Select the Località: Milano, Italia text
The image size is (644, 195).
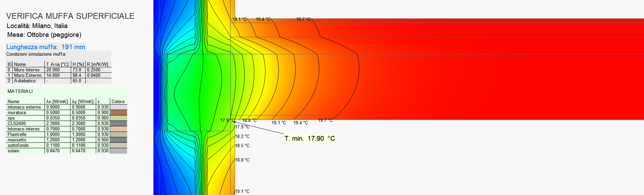37,26
